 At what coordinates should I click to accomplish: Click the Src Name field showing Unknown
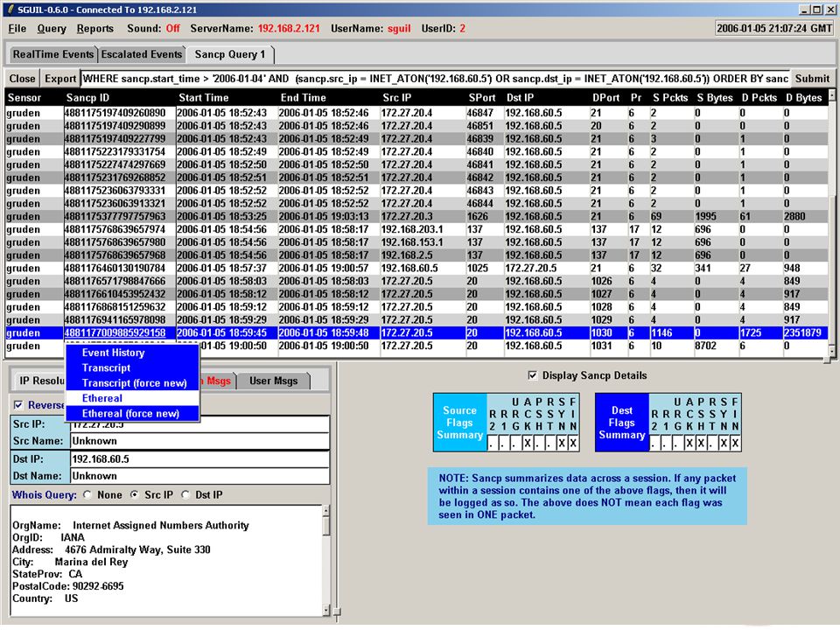(x=199, y=441)
